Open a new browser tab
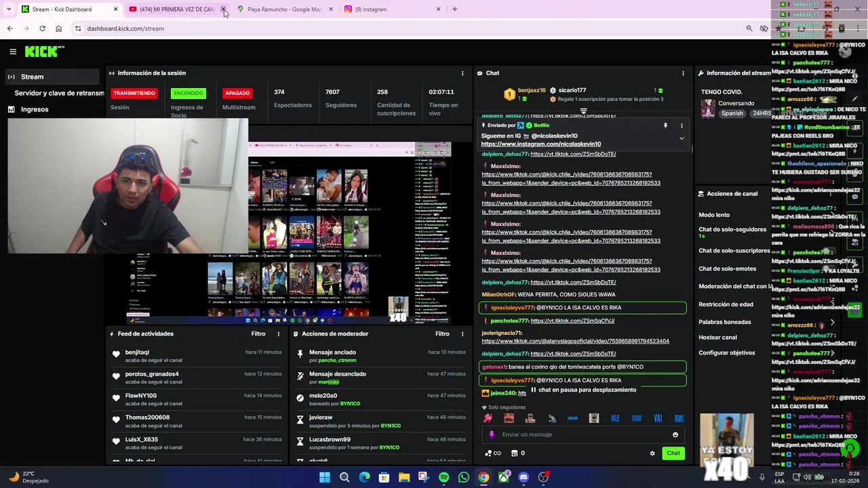Screen dimensions: 868x488 [454, 9]
